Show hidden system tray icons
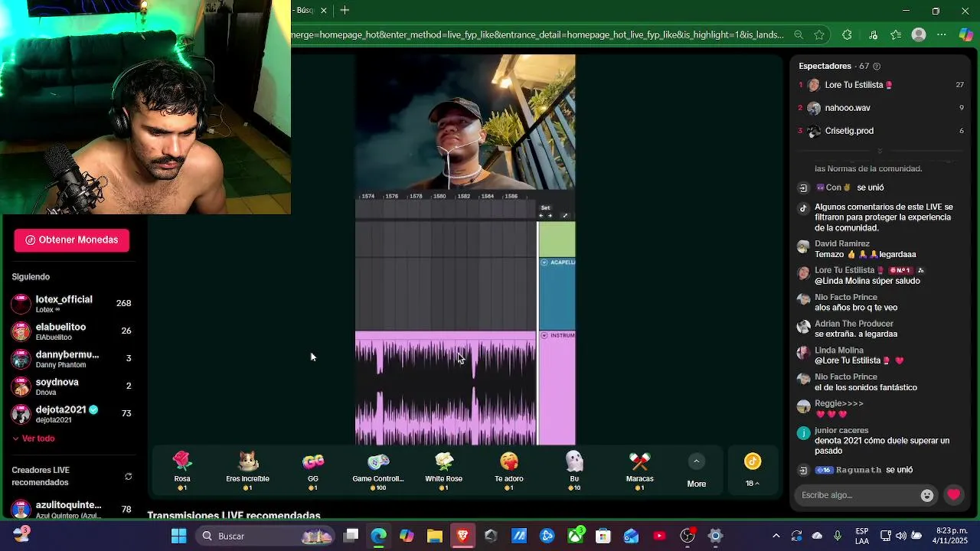980x551 pixels. click(x=776, y=536)
